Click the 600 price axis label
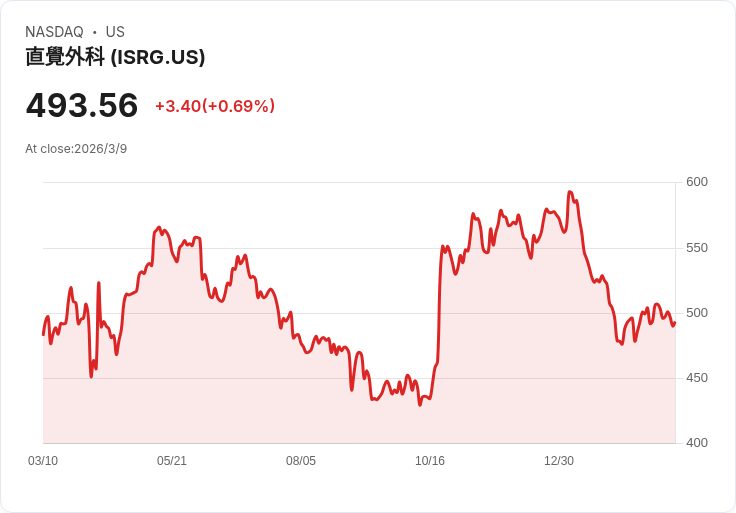 (x=697, y=182)
